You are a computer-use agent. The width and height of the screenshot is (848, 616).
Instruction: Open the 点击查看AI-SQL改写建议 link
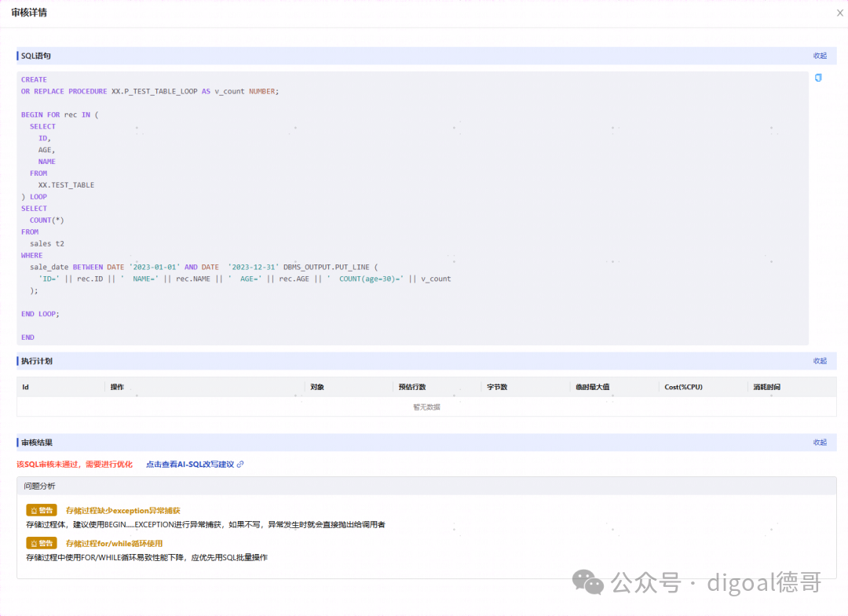click(190, 465)
